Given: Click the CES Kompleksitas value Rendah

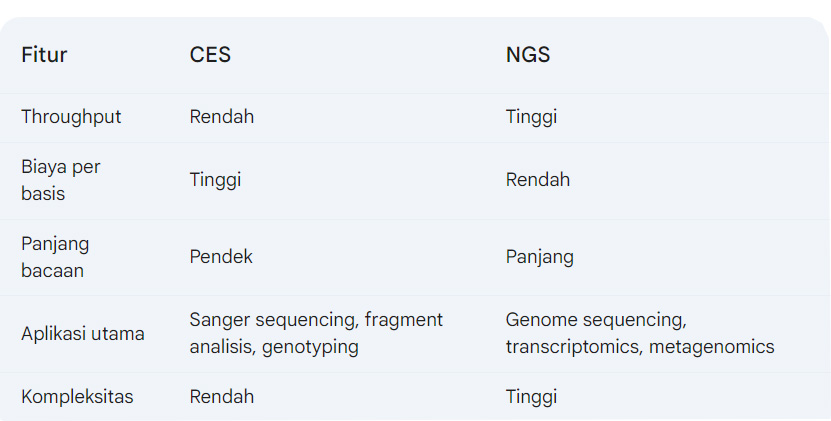Looking at the screenshot, I should pos(222,397).
